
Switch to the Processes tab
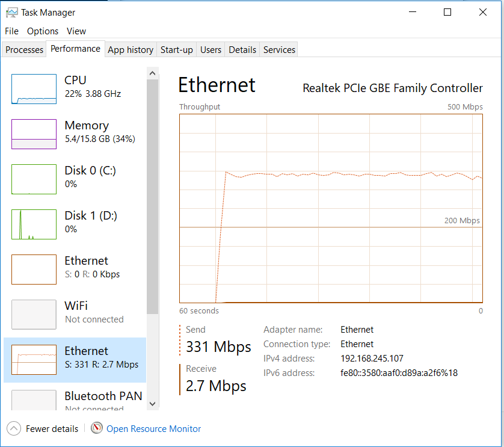click(x=23, y=49)
